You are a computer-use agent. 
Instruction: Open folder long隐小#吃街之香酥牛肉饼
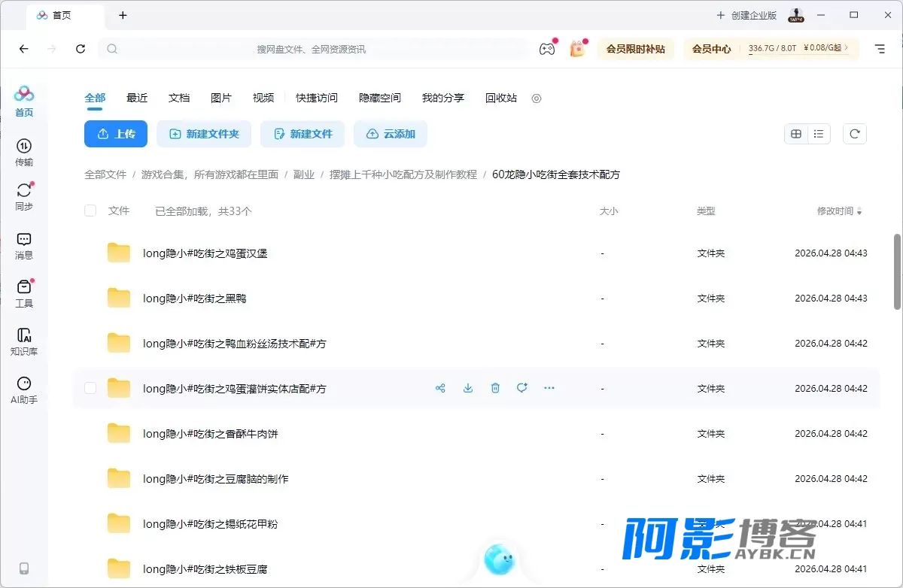tap(211, 434)
